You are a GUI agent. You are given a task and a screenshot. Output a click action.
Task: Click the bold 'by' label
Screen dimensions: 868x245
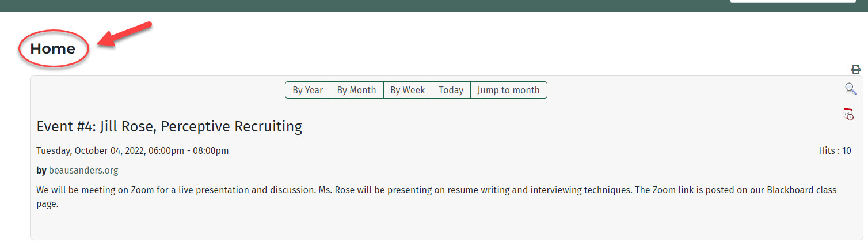41,171
